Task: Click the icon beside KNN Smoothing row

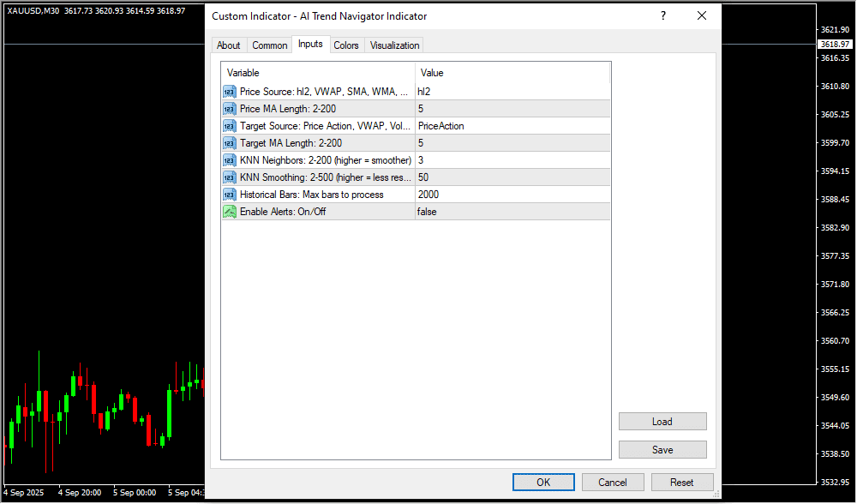Action: click(230, 177)
